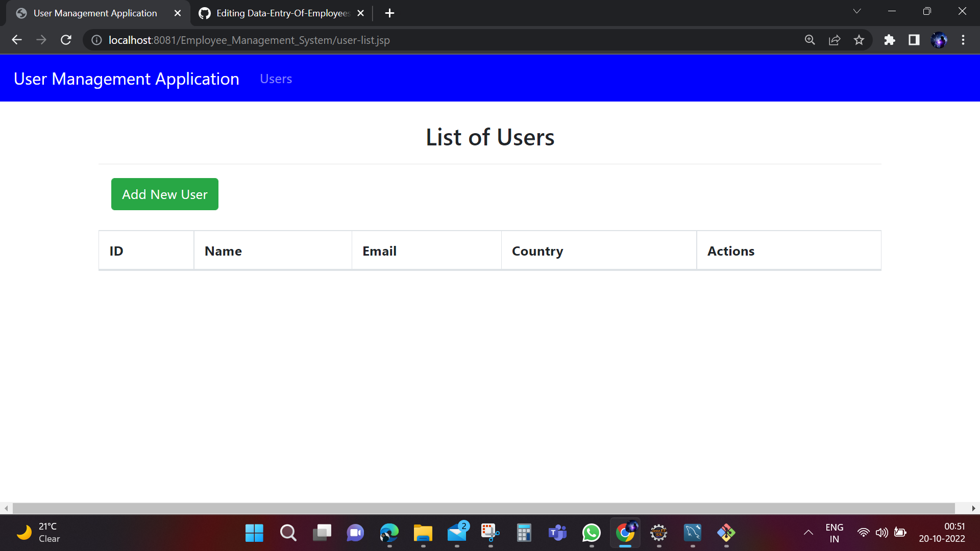The image size is (980, 551).
Task: Open the browser side panel icon
Action: (914, 40)
